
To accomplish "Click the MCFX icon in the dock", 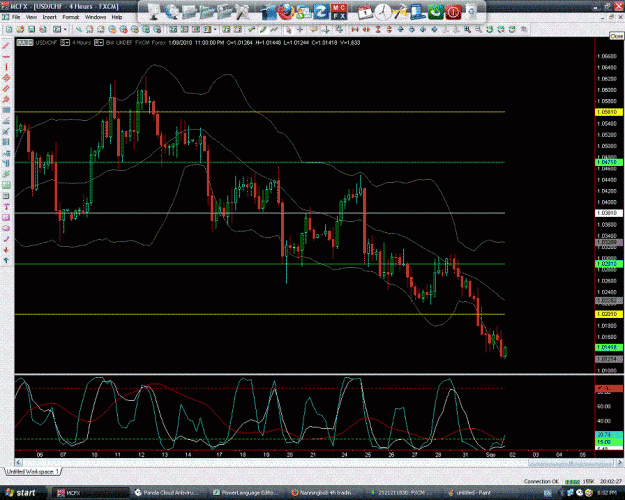I will (x=338, y=12).
